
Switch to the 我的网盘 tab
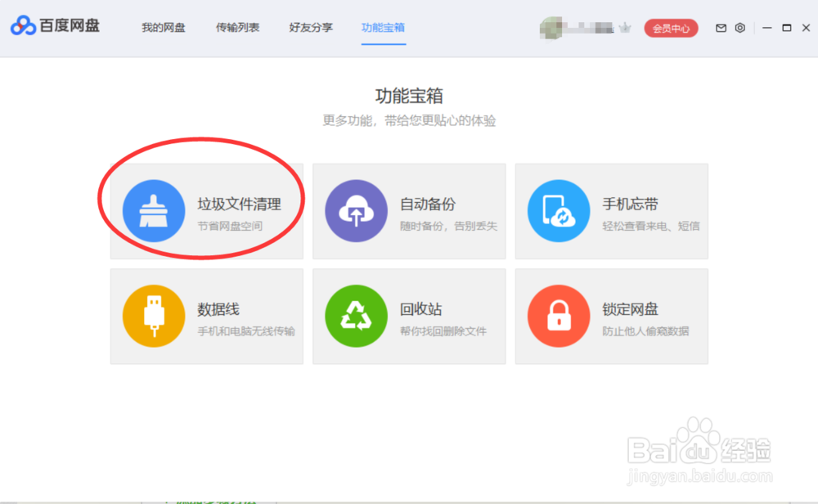coord(164,27)
